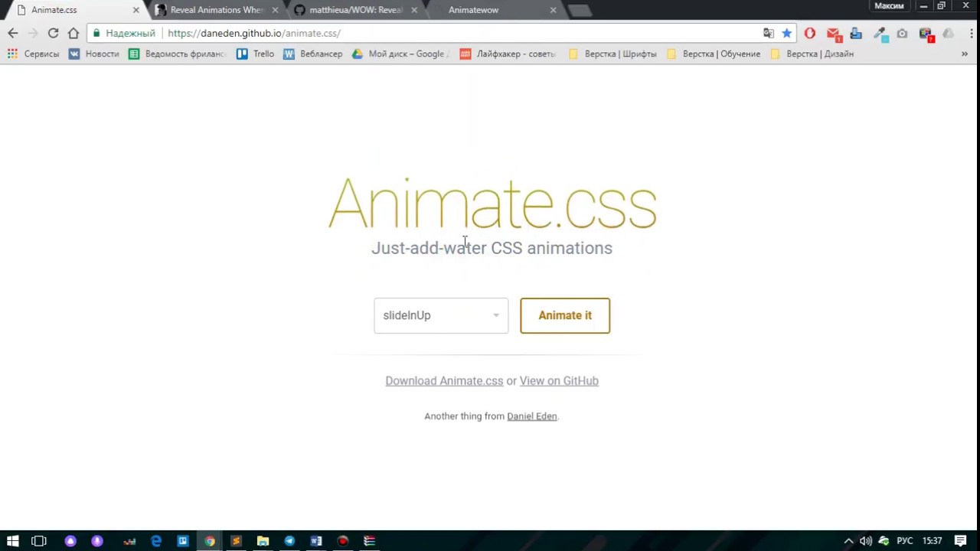Bookmark this page with the star
Viewport: 980px width, 551px height.
[x=786, y=33]
